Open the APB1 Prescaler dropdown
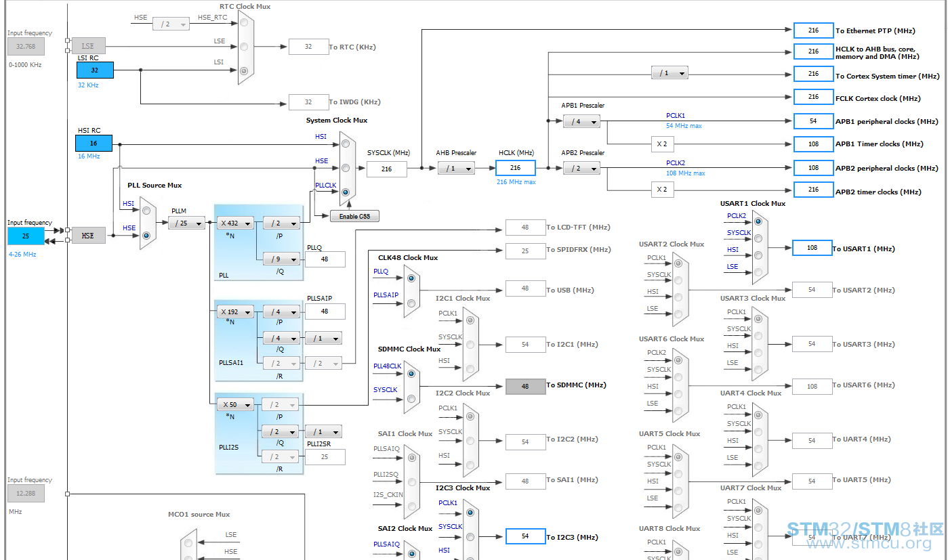This screenshot has width=948, height=560. coord(581,122)
